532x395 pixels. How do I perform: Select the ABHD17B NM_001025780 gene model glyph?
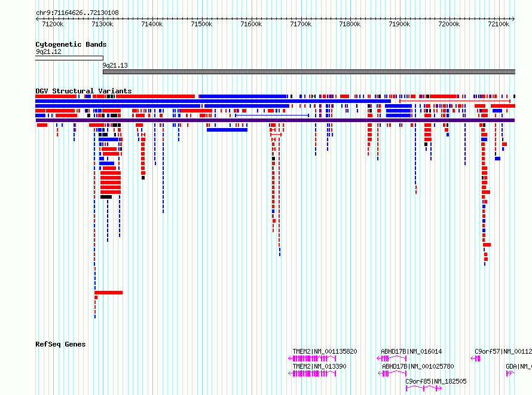pyautogui.click(x=392, y=373)
